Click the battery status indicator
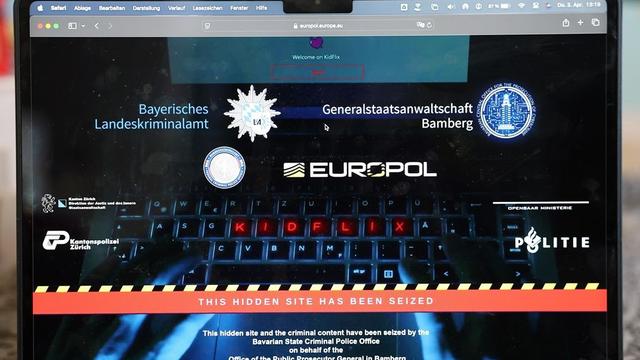This screenshot has height=360, width=640. click(499, 6)
